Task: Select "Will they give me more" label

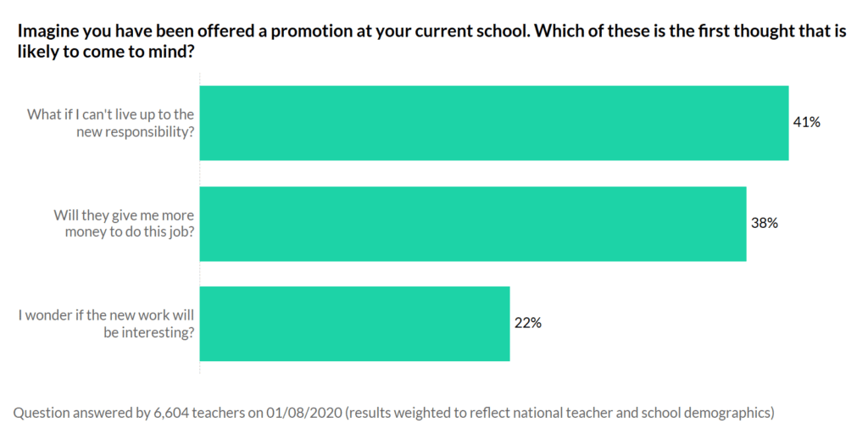Action: pos(124,214)
